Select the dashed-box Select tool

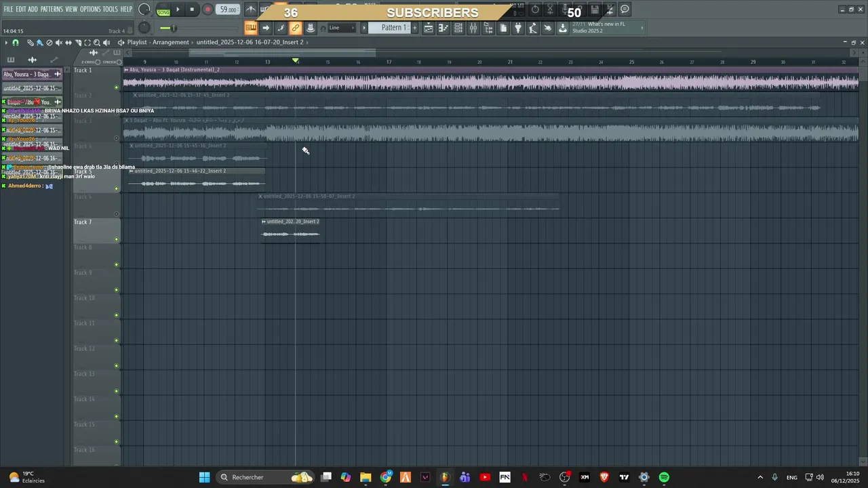(87, 43)
